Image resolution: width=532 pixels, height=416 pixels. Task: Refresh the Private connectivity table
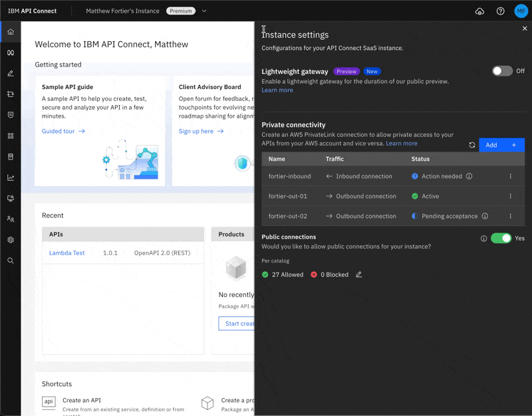pos(472,145)
